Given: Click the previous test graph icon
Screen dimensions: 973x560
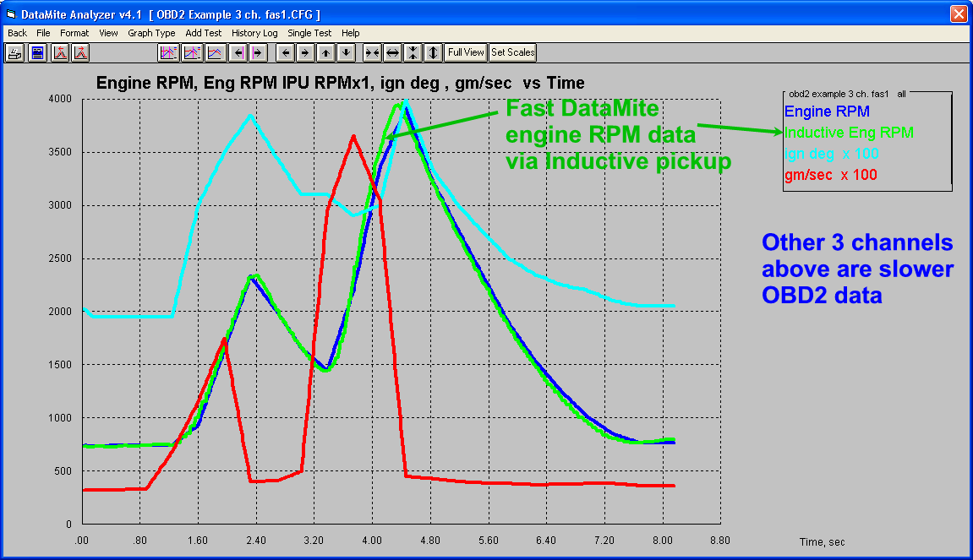Looking at the screenshot, I should coord(60,52).
